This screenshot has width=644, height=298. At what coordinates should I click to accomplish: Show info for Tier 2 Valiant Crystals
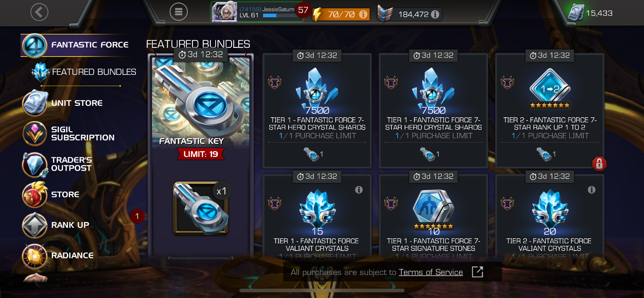(592, 190)
